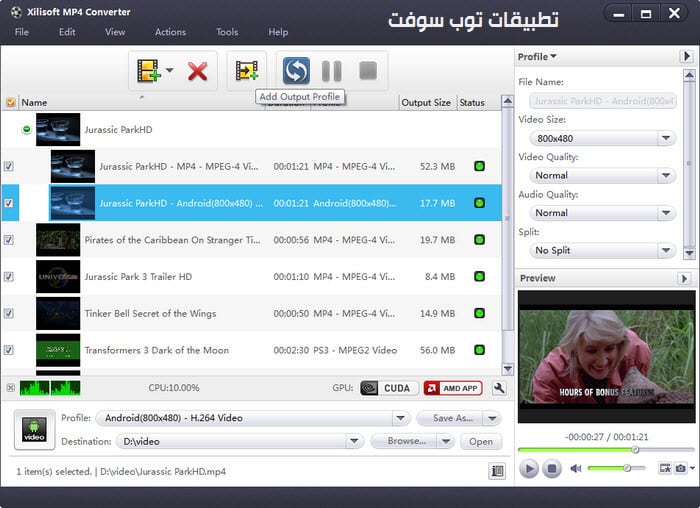The image size is (700, 508).
Task: Click the Add File filmstrip icon
Action: point(149,71)
